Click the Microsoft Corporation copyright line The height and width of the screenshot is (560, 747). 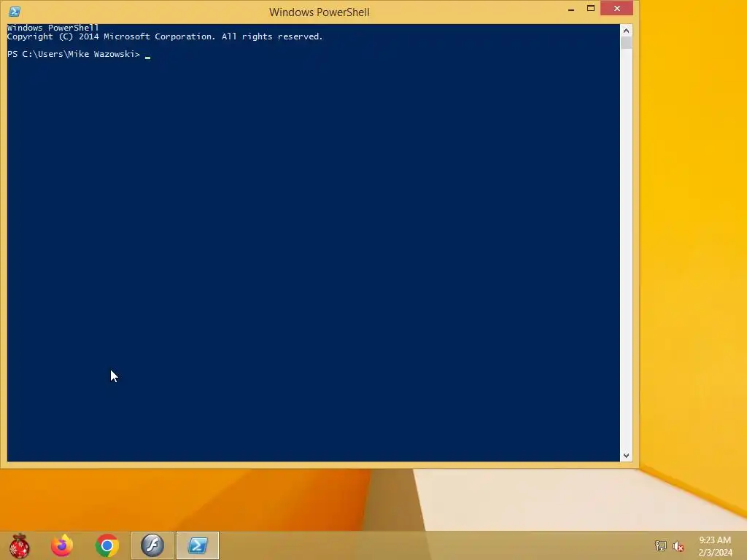[165, 36]
